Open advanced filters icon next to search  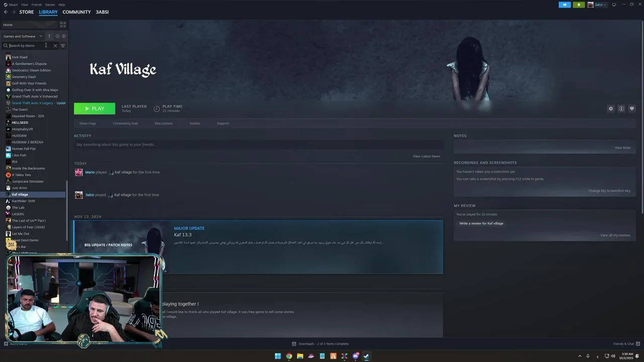click(x=63, y=46)
